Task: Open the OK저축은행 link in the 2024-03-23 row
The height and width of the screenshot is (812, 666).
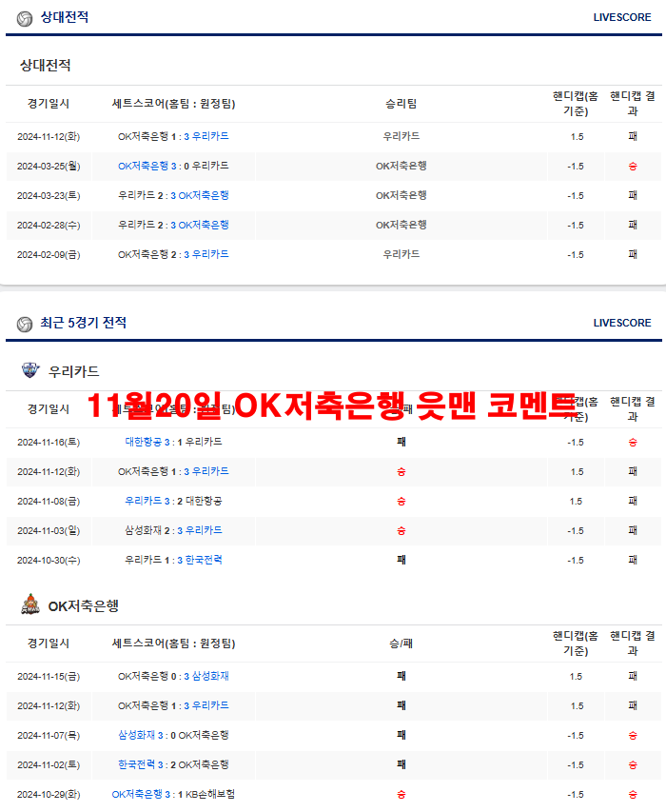Action: coord(204,195)
